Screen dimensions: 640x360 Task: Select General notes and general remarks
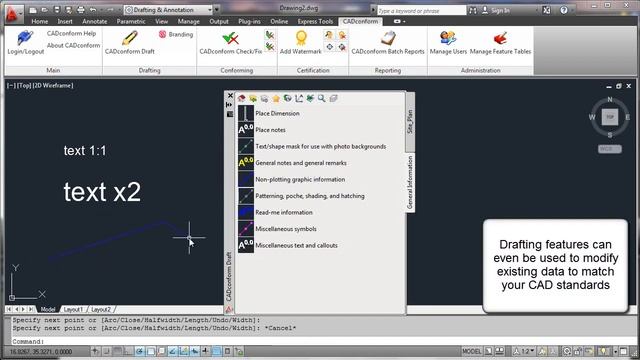pyautogui.click(x=301, y=163)
